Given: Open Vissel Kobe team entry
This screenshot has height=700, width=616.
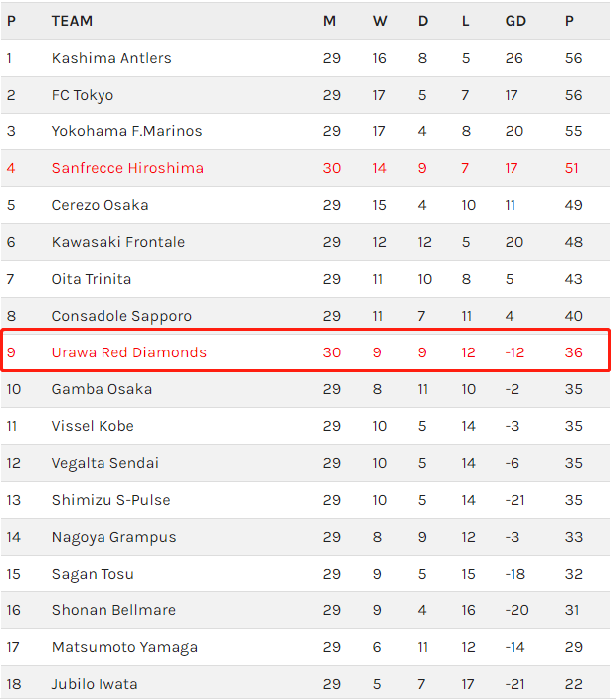Looking at the screenshot, I should click(93, 426).
